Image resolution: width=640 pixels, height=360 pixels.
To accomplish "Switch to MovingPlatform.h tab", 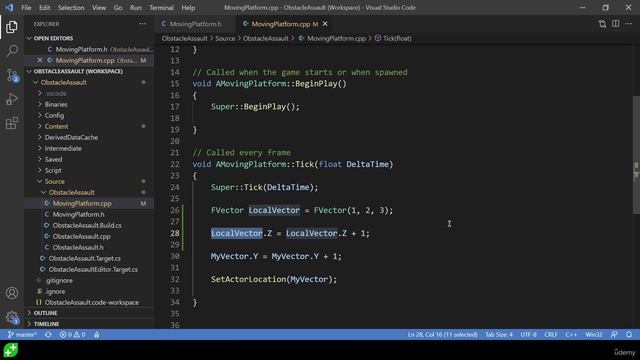I will point(196,24).
